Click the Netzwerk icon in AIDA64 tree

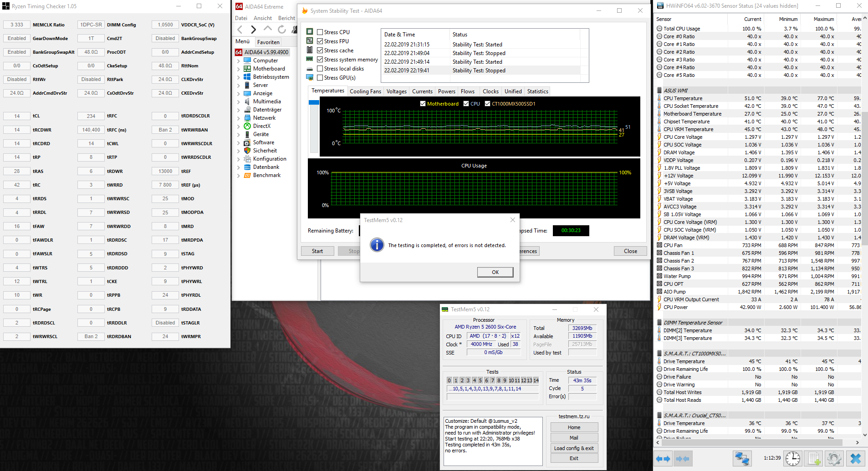(247, 118)
